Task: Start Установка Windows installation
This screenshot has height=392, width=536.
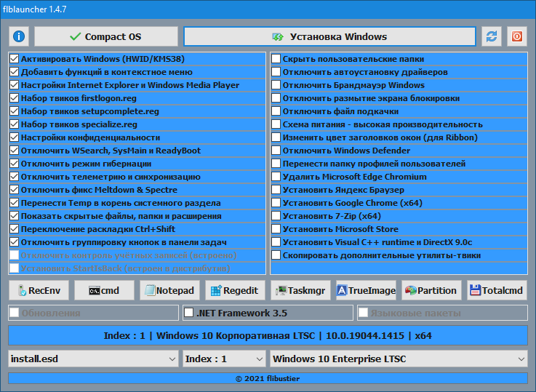Action: pos(330,36)
